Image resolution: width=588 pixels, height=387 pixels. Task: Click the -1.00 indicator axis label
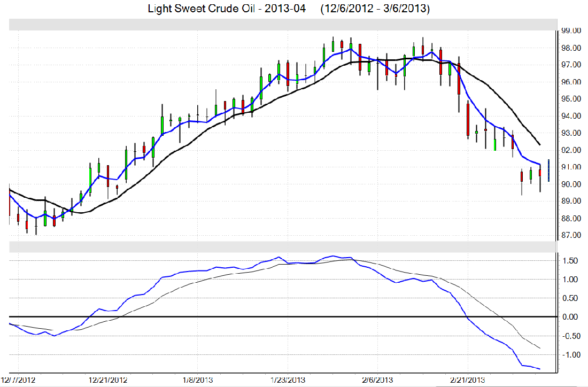[x=569, y=355]
